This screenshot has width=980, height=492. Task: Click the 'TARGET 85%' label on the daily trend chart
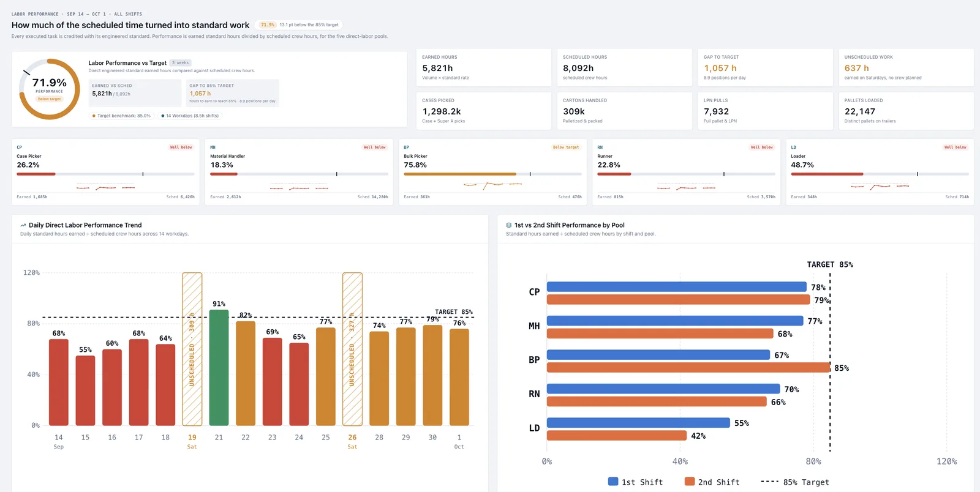pos(454,312)
